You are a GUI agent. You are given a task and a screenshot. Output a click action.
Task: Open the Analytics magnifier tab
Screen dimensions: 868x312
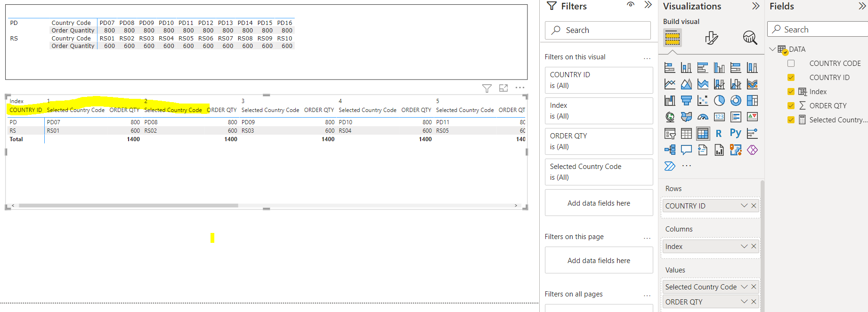pos(750,38)
